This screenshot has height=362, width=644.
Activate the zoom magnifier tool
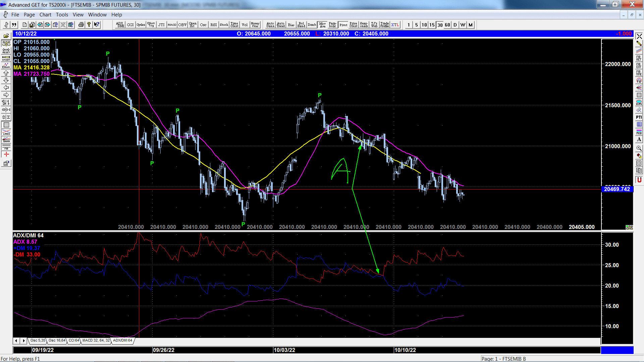pos(639,148)
